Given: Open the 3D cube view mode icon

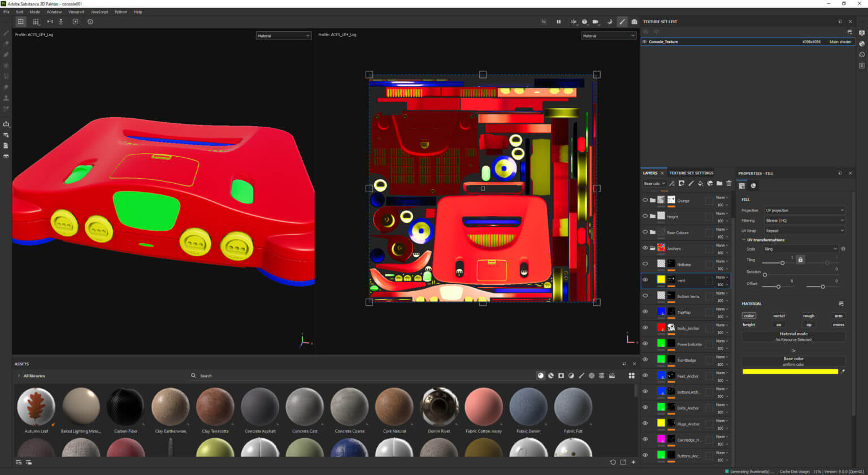Looking at the screenshot, I should click(x=584, y=21).
